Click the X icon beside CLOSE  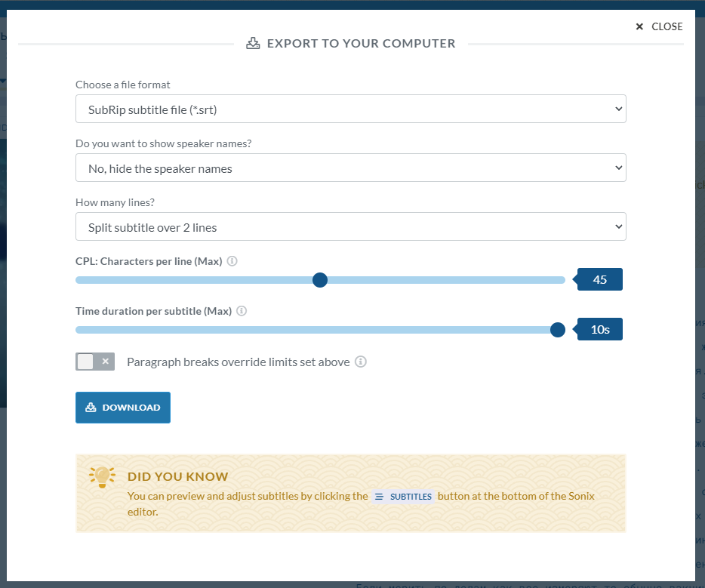[x=639, y=26]
